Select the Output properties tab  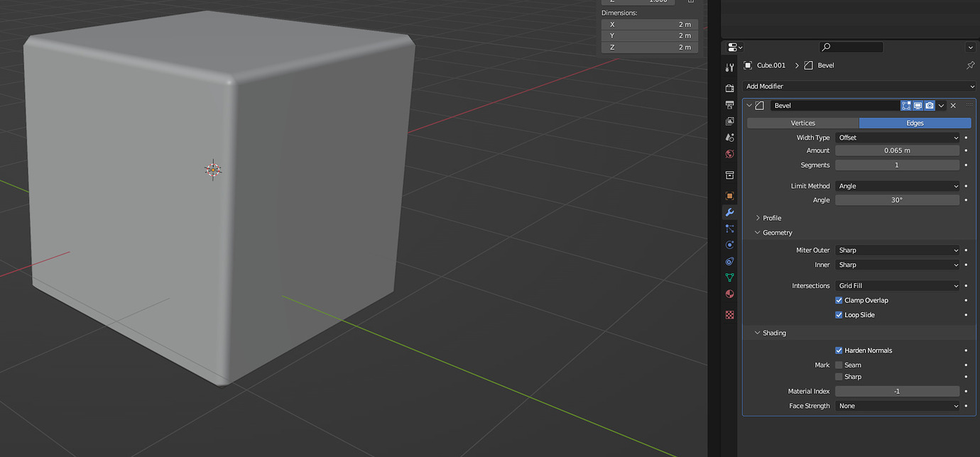(x=729, y=104)
